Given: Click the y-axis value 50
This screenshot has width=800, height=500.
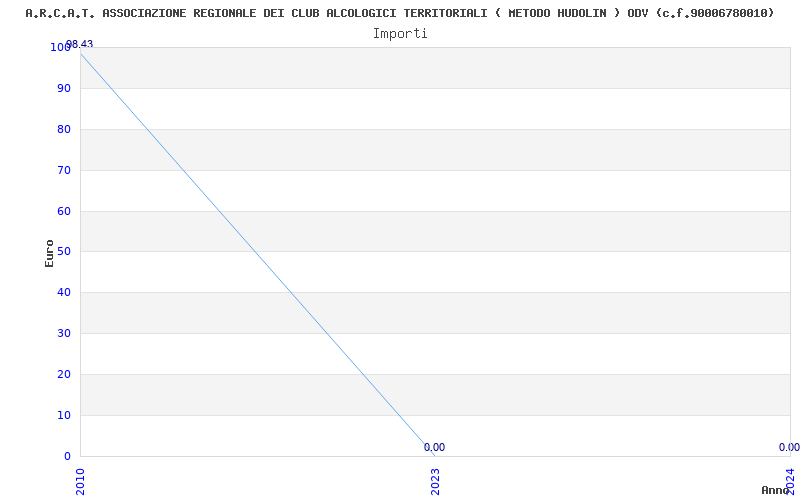Looking at the screenshot, I should pos(64,252).
